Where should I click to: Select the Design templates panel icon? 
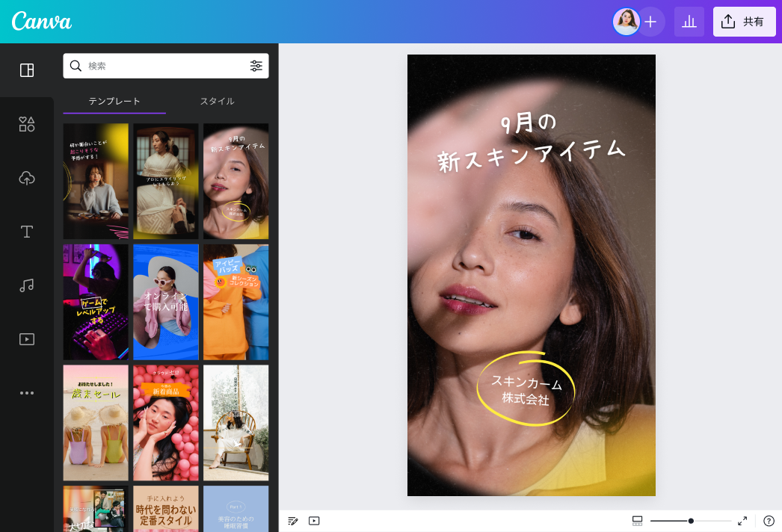(27, 70)
